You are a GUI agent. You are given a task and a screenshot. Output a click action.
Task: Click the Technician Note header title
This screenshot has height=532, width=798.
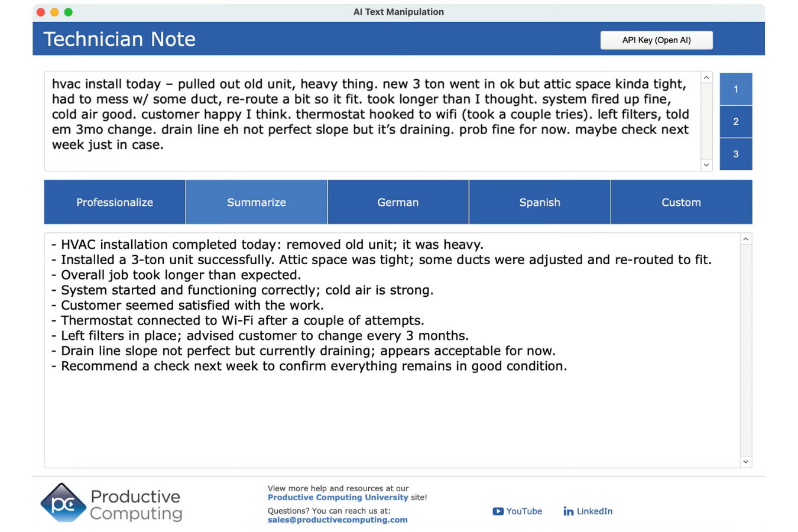point(119,39)
